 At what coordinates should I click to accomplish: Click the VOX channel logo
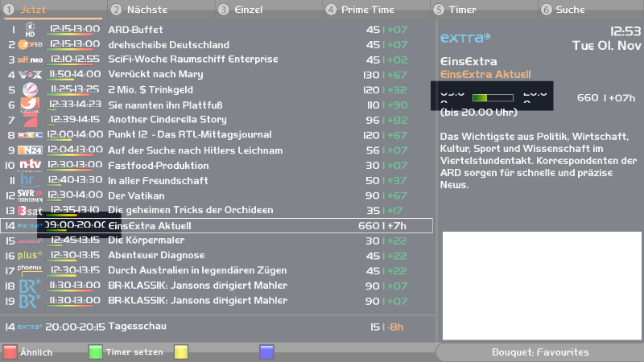[x=30, y=74]
